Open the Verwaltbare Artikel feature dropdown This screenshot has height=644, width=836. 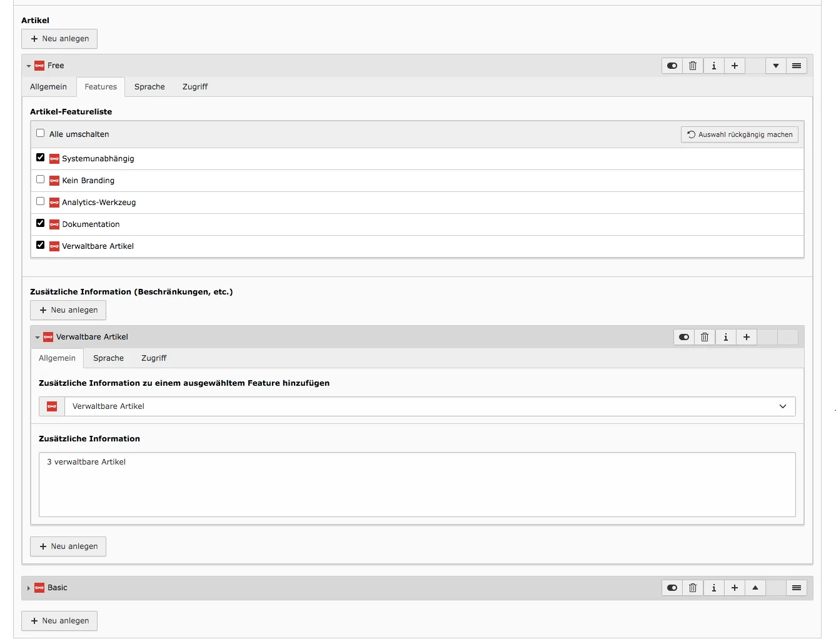point(782,406)
